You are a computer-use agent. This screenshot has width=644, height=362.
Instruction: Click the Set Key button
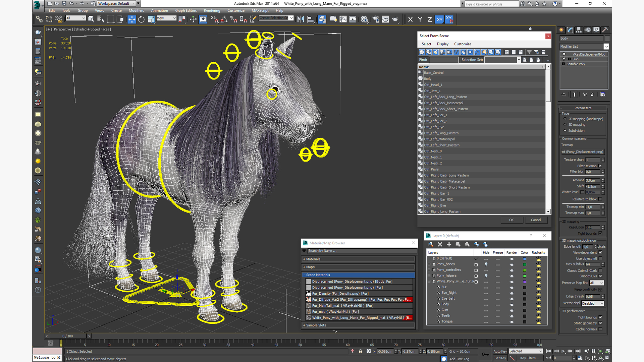click(x=500, y=358)
